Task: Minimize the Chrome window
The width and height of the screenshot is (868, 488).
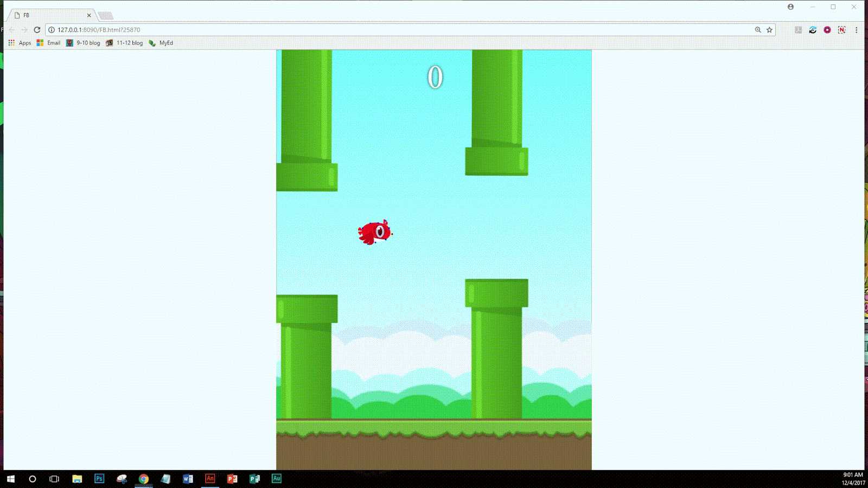Action: tap(813, 7)
